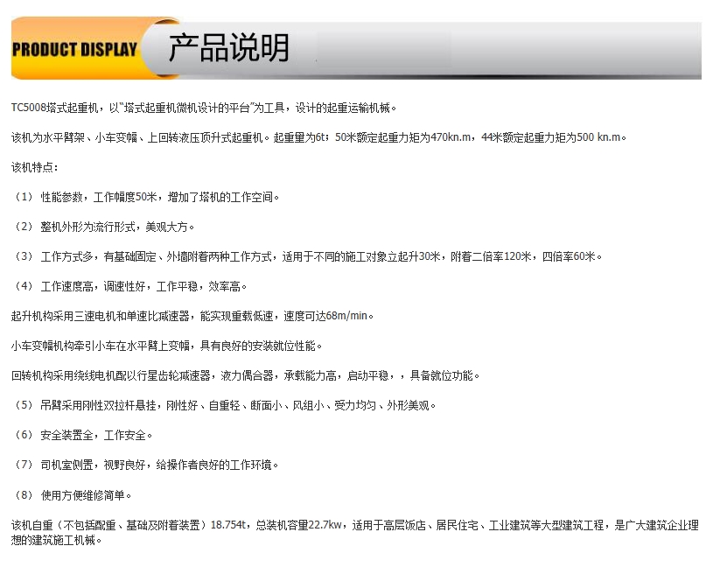This screenshot has width=713, height=588.
Task: Click item (5) 吊臂采用刚性双拉杆 line
Action: coord(225,405)
